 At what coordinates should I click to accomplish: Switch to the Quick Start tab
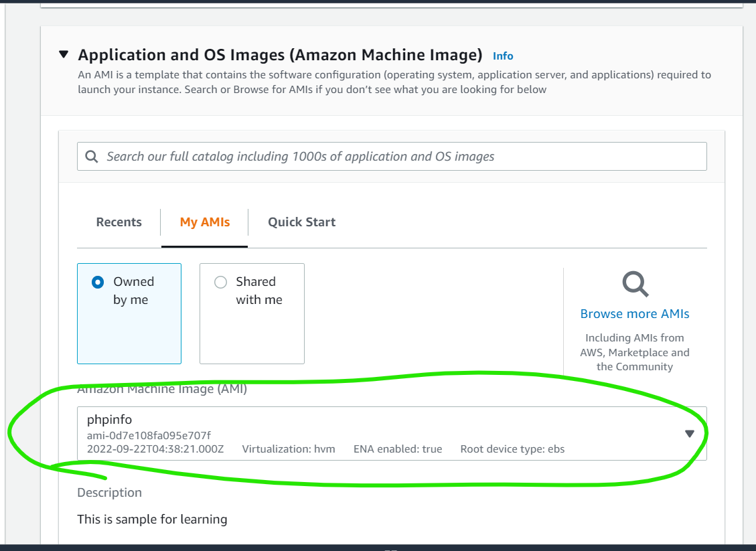(301, 222)
